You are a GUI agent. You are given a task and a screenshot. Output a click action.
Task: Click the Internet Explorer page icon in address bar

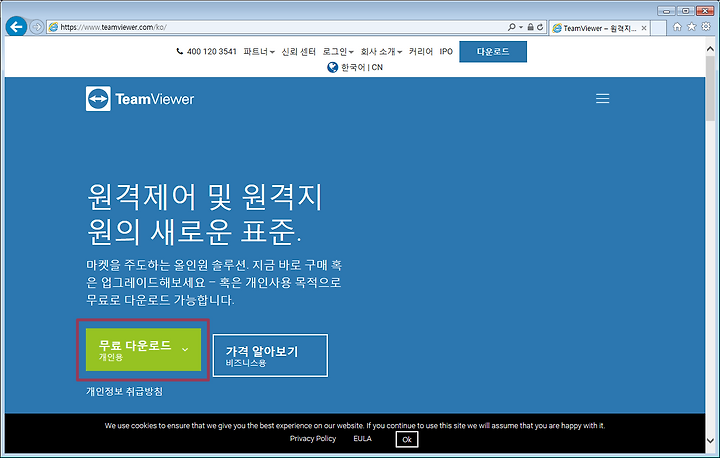(54, 27)
